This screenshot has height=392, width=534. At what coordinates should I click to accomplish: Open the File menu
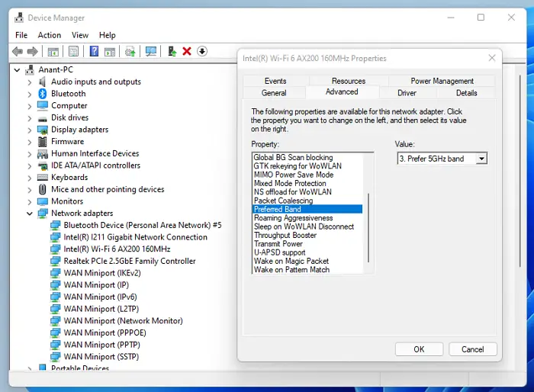21,35
